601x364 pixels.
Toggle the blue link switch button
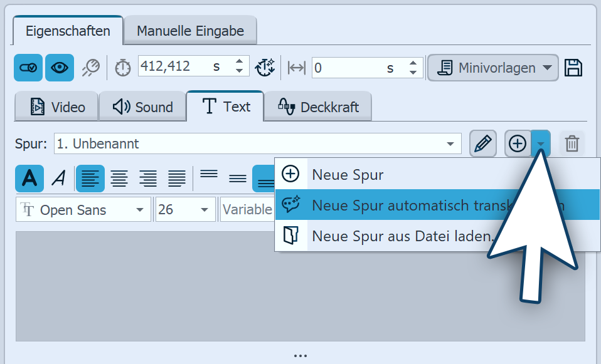click(x=28, y=68)
